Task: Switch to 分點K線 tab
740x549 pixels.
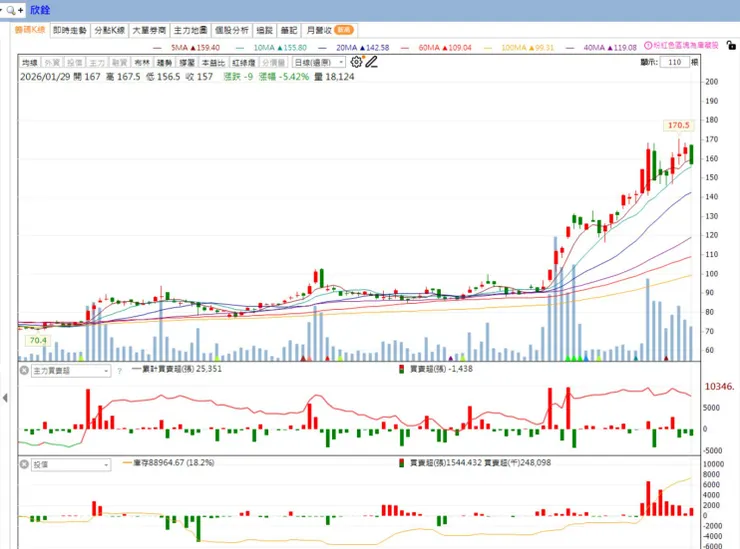Action: pos(109,30)
